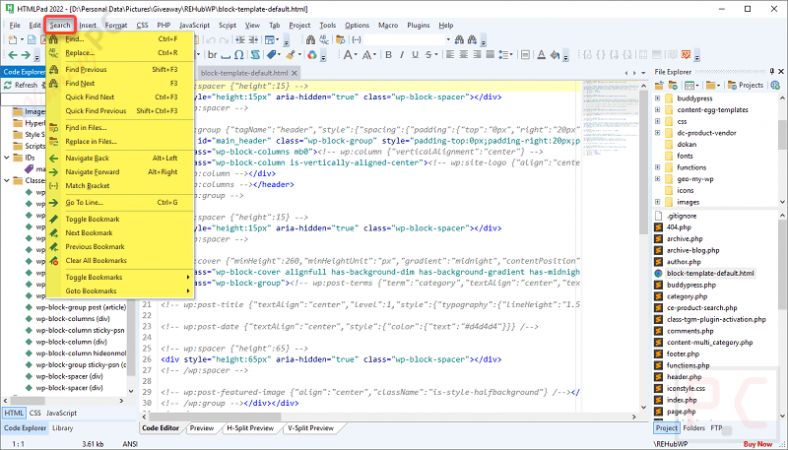Open the File menu
The image size is (788, 450).
tap(15, 25)
